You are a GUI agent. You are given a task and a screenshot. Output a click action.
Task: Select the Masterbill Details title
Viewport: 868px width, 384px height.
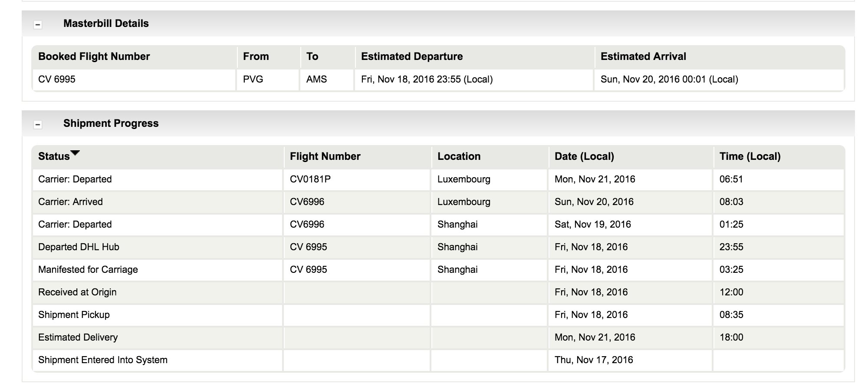tap(106, 23)
